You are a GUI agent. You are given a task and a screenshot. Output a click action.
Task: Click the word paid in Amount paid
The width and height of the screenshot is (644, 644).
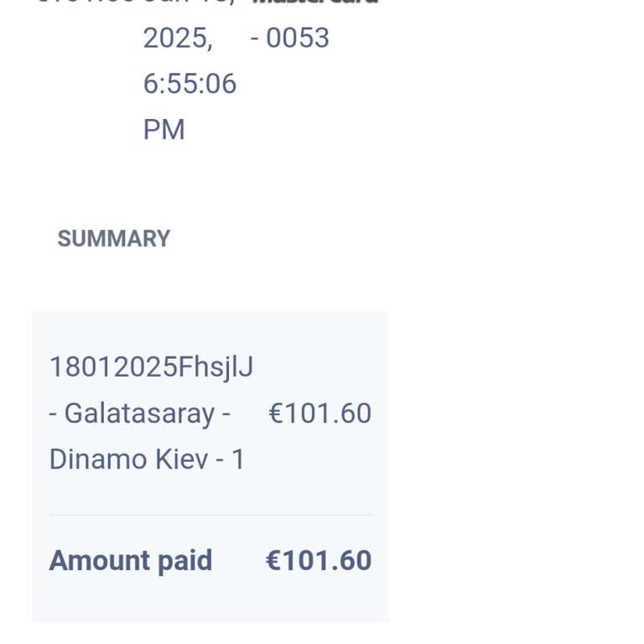[184, 562]
